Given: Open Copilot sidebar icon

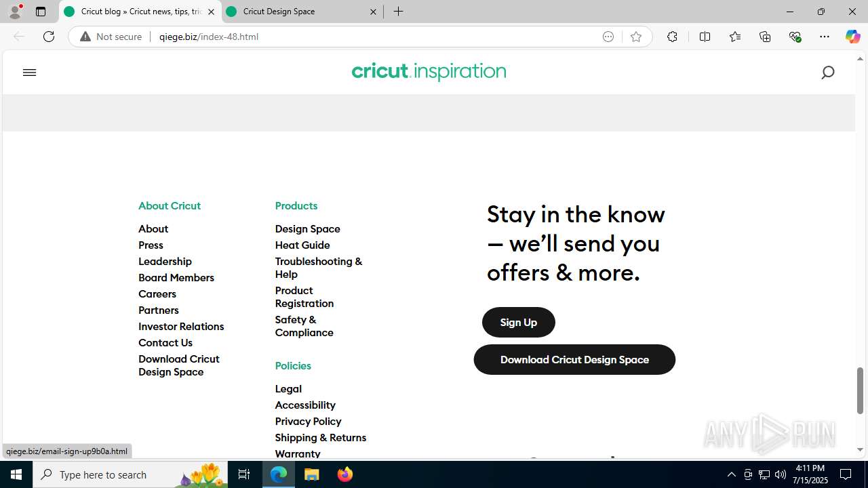Looking at the screenshot, I should tap(852, 37).
